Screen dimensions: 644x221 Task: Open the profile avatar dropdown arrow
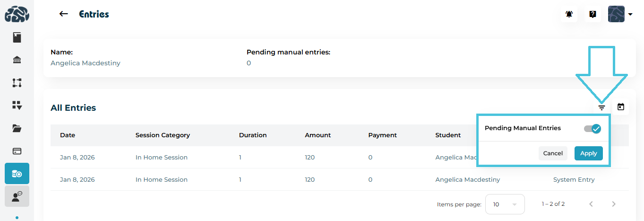(630, 14)
